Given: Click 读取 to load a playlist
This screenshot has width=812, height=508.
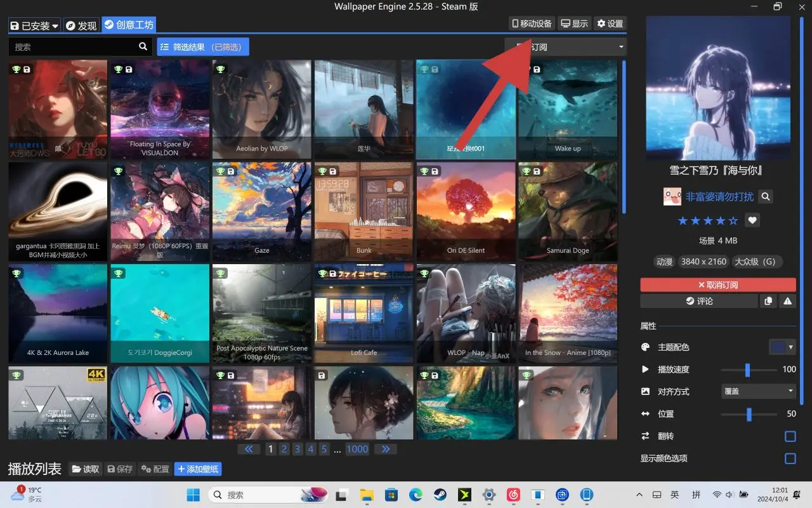Looking at the screenshot, I should 86,469.
